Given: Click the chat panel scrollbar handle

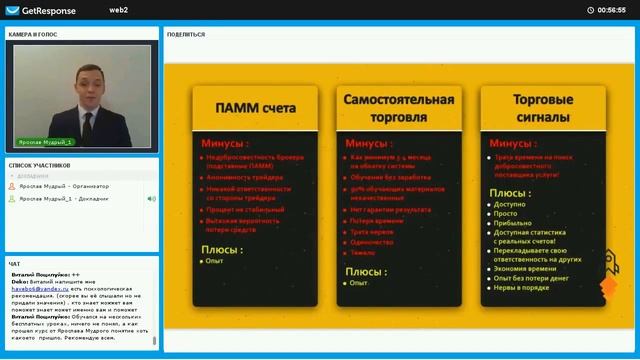Looking at the screenshot, I should tap(154, 340).
